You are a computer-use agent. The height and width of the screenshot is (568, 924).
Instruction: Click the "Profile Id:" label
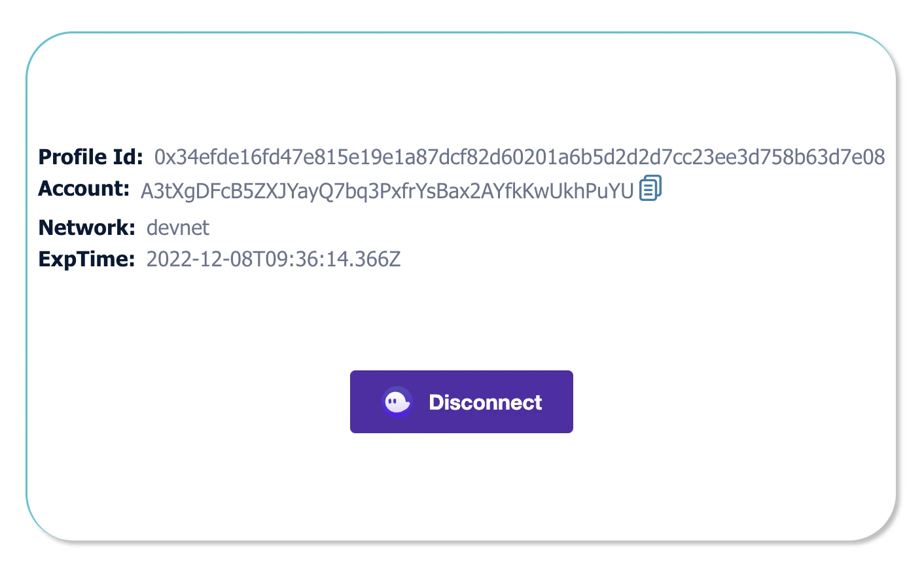coord(90,157)
